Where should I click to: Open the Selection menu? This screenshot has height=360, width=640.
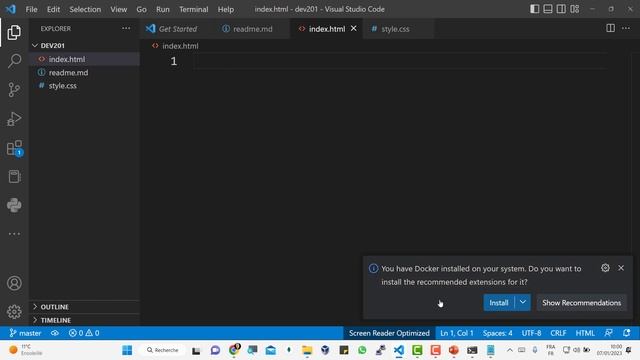tap(85, 9)
